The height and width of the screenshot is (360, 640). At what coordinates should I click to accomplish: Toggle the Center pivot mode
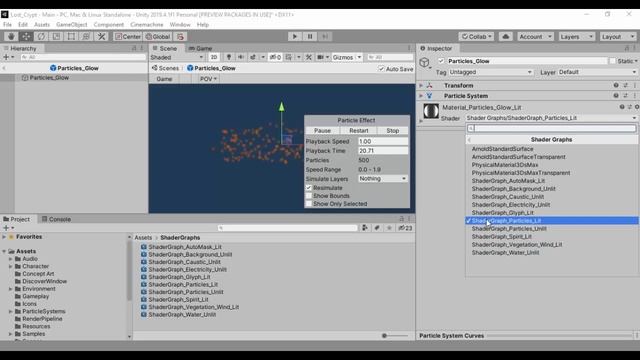(128, 36)
